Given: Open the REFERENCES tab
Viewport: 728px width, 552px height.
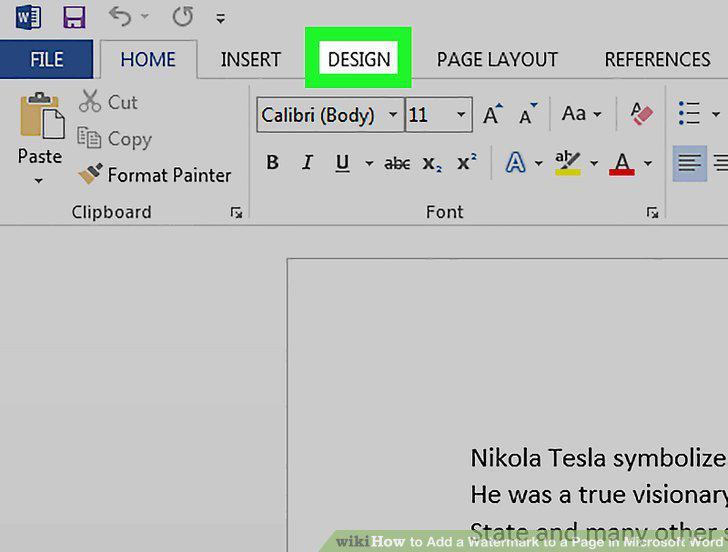Looking at the screenshot, I should click(657, 59).
